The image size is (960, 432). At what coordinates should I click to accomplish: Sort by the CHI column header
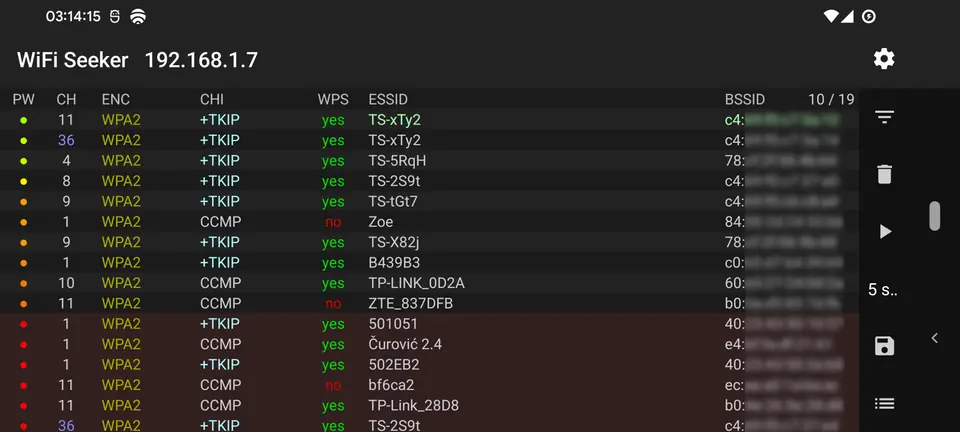tap(212, 99)
